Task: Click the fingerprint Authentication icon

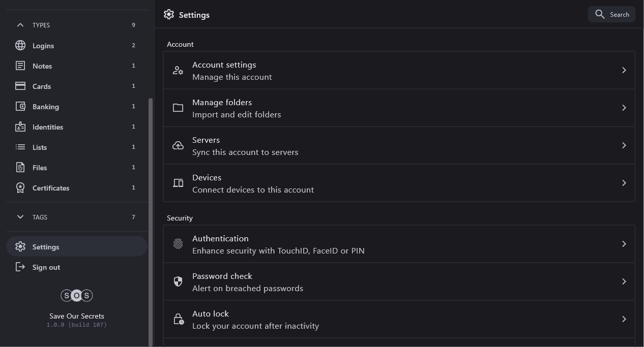Action: [178, 244]
